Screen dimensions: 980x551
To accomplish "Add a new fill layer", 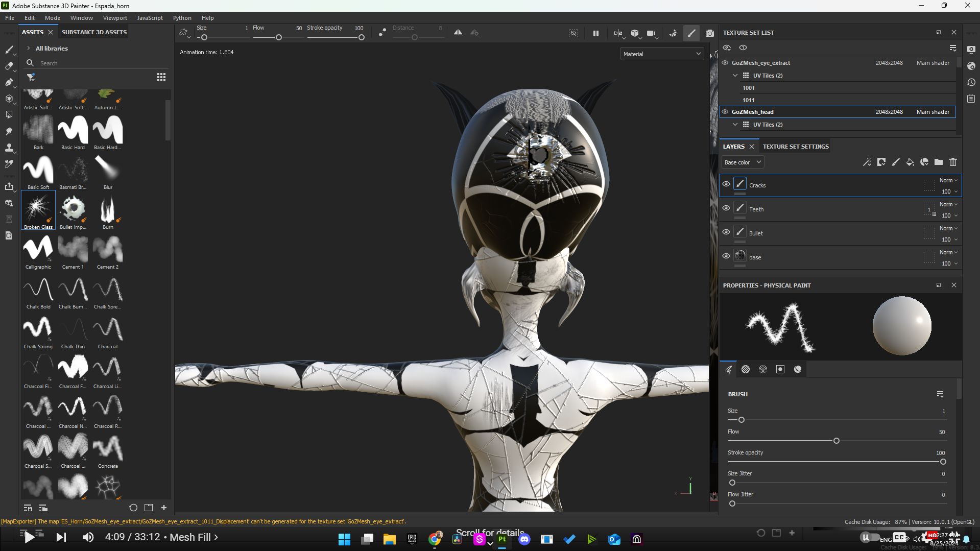I will (x=910, y=162).
